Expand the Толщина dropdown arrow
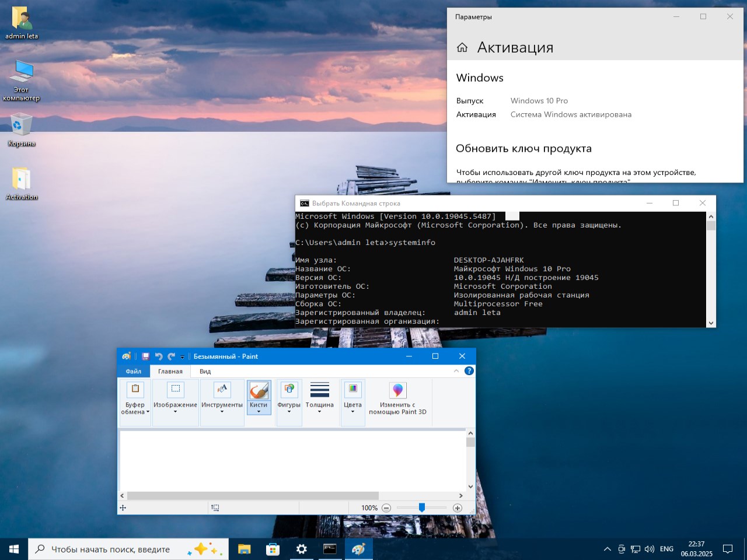This screenshot has height=560, width=747. (x=319, y=412)
